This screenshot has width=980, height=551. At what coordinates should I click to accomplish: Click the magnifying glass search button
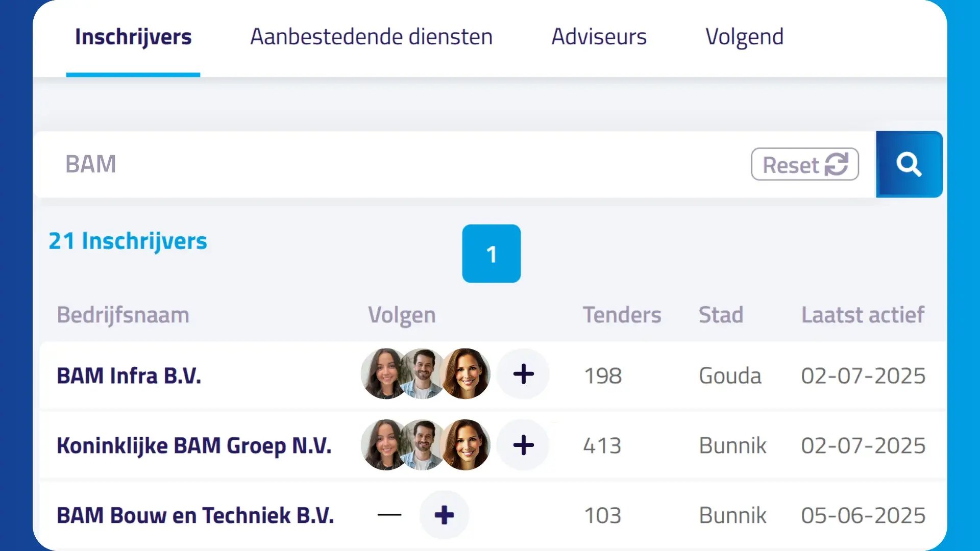(909, 164)
